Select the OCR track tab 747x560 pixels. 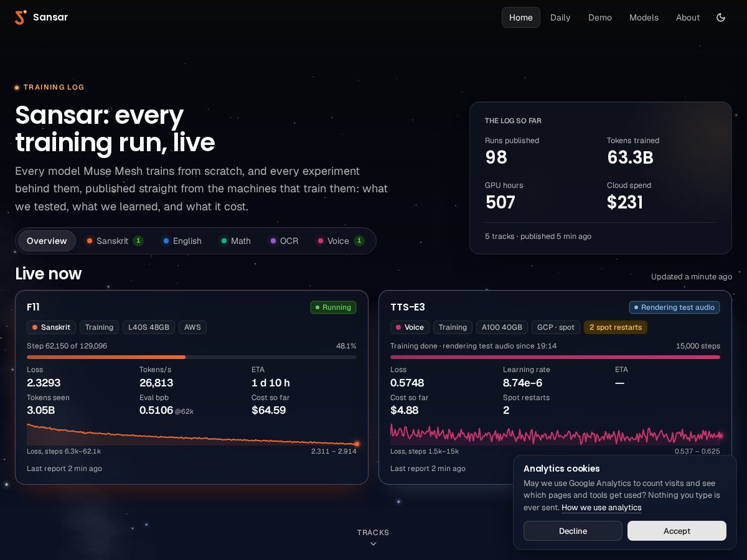284,241
